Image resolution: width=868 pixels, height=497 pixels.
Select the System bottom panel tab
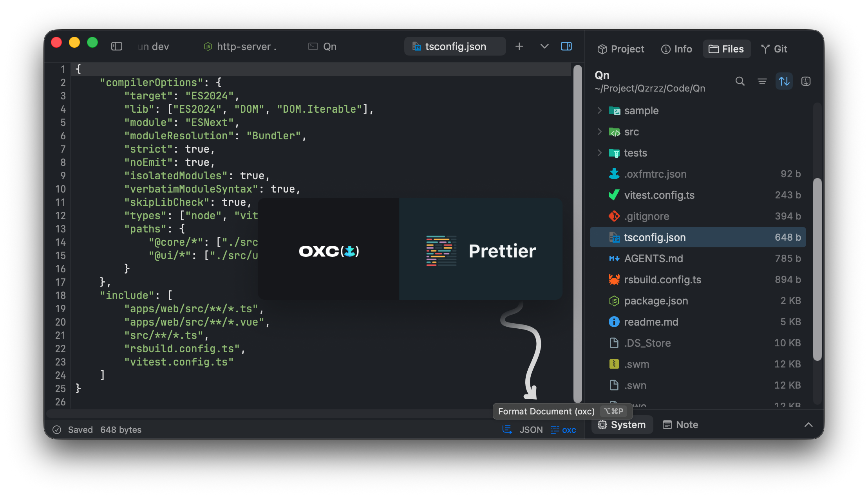click(622, 425)
